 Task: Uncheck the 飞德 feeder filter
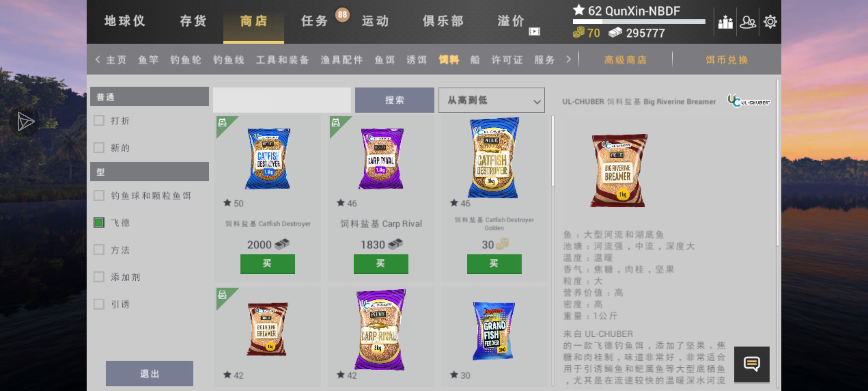pyautogui.click(x=99, y=223)
